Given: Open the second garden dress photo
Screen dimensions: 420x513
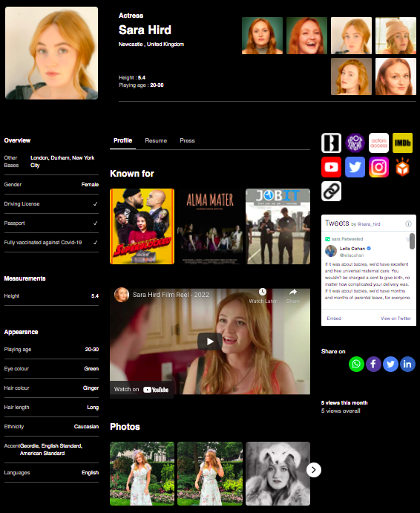Looking at the screenshot, I should [210, 474].
